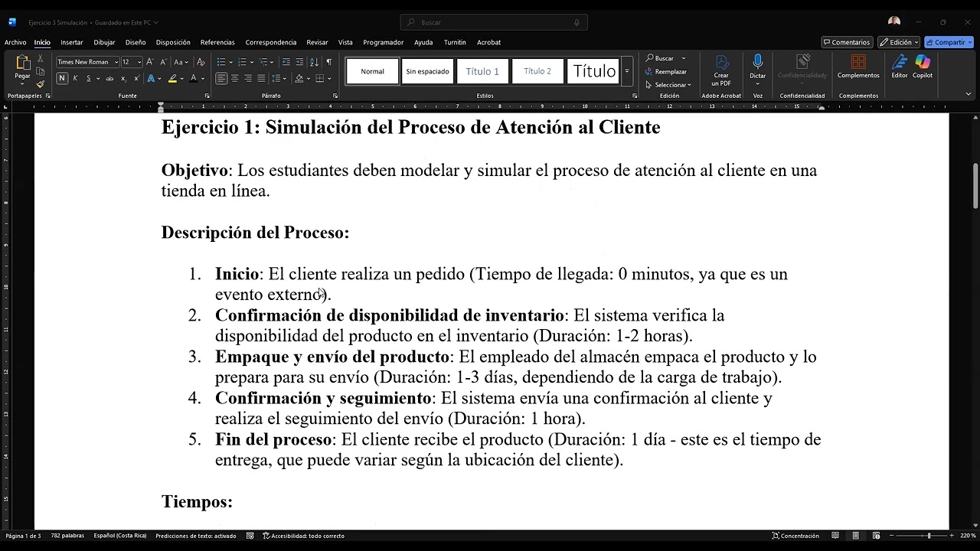The width and height of the screenshot is (980, 551).
Task: Decrease font size with smaller A icon
Action: point(162,62)
